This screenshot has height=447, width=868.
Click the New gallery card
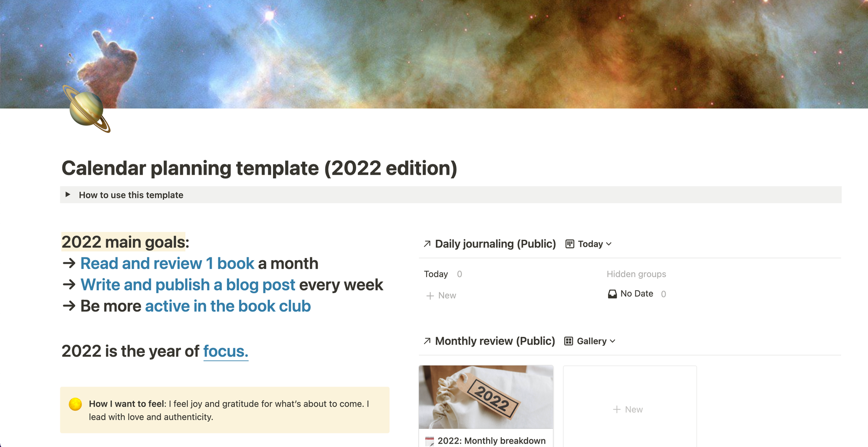pyautogui.click(x=629, y=409)
